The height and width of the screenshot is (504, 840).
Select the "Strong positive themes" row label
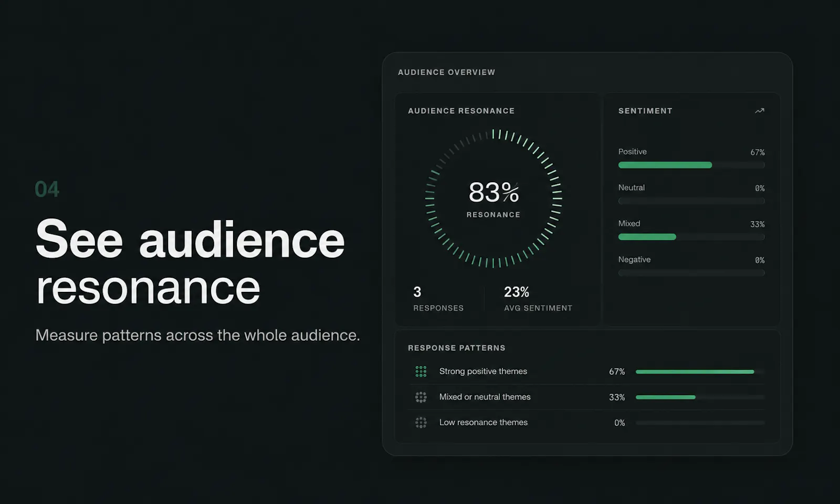pos(483,371)
